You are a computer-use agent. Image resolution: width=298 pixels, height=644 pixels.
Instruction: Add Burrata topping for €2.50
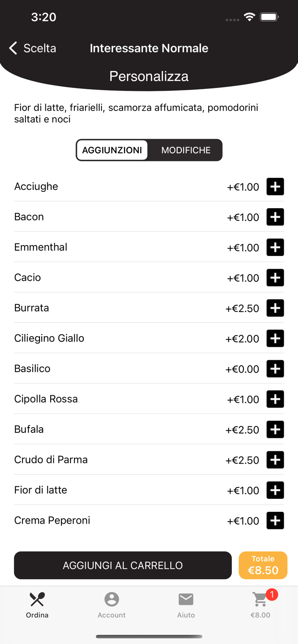point(275,308)
